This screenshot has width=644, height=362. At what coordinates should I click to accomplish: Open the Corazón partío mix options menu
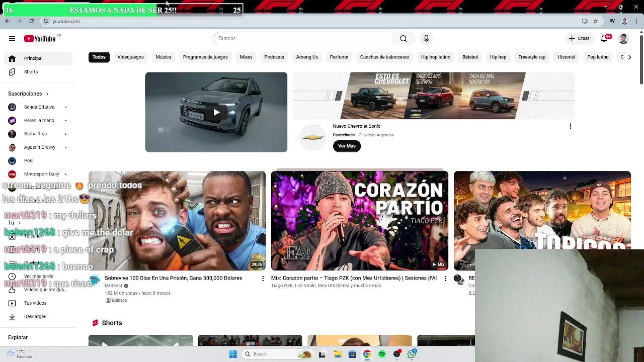tap(445, 278)
